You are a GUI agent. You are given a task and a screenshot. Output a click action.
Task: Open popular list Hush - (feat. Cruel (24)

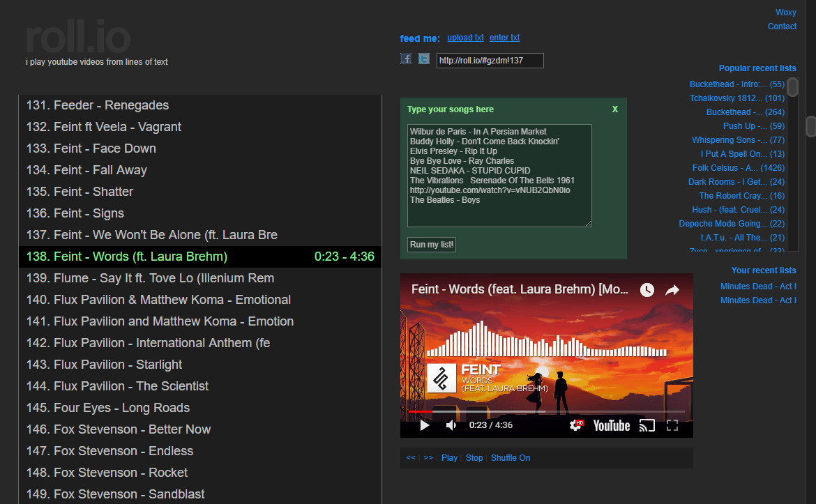click(x=738, y=210)
